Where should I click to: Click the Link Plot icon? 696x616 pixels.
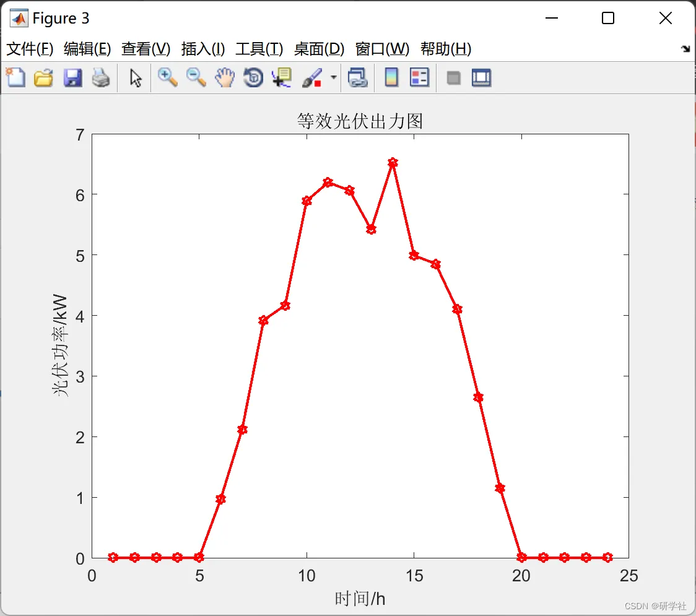357,77
